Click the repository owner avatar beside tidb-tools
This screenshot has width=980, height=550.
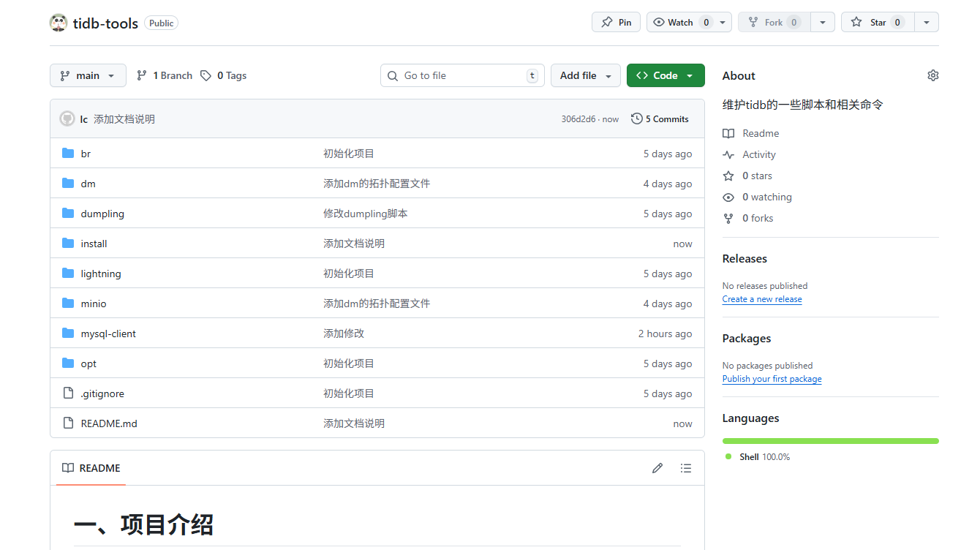[x=59, y=23]
